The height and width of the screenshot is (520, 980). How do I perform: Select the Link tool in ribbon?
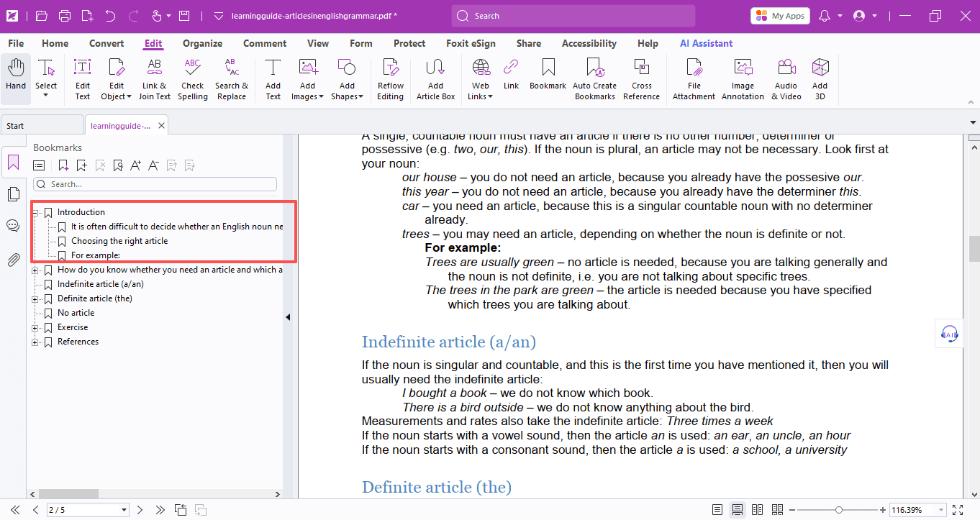click(x=512, y=74)
